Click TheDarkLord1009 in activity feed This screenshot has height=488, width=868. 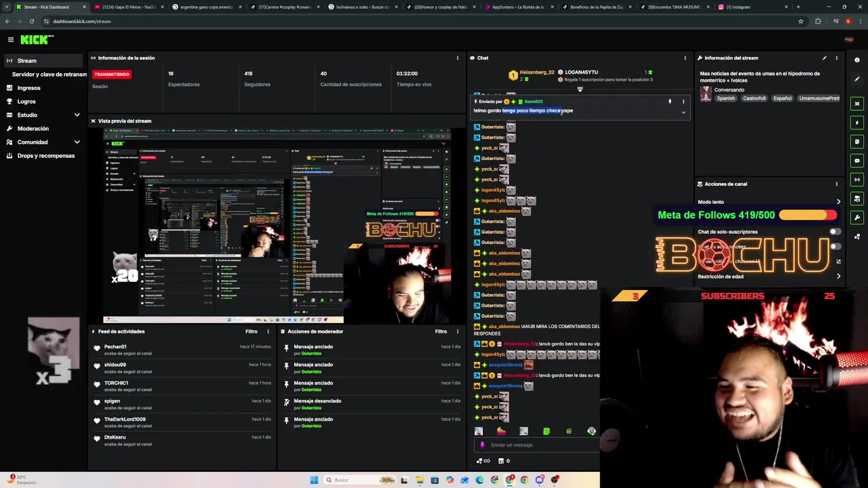(x=125, y=420)
